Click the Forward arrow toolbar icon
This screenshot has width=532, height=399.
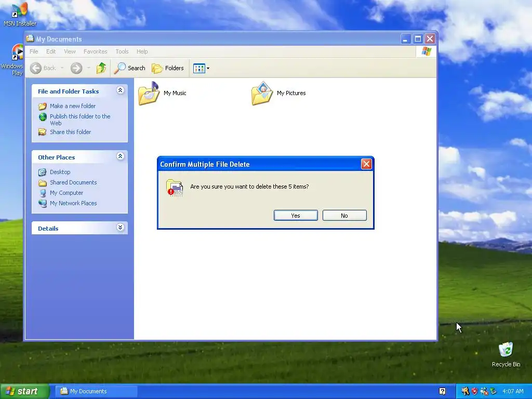pos(76,68)
